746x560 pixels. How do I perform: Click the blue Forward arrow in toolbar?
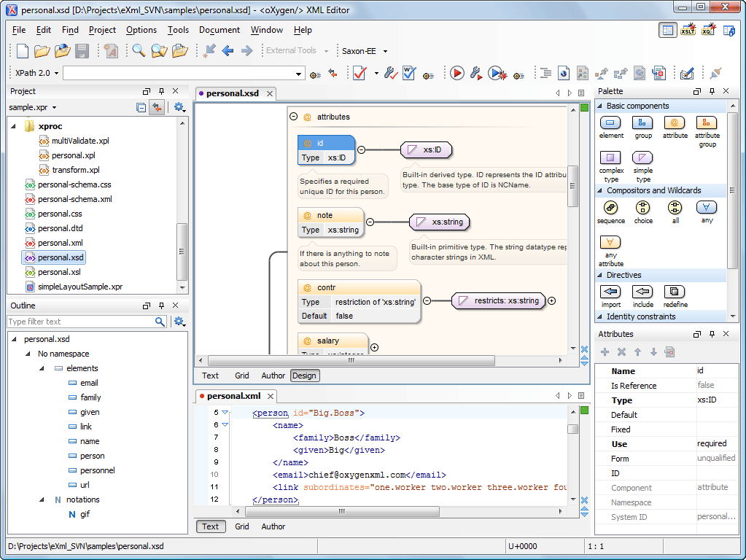(246, 50)
